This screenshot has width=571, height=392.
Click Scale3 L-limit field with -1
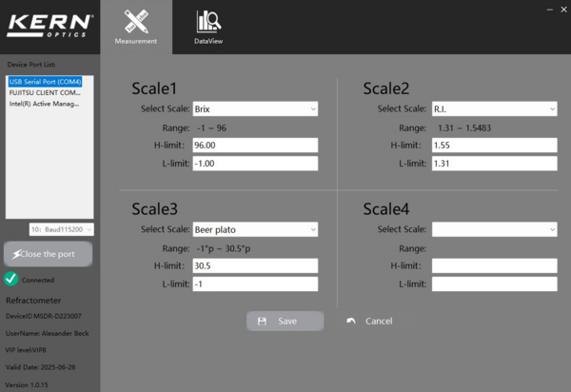coord(255,284)
